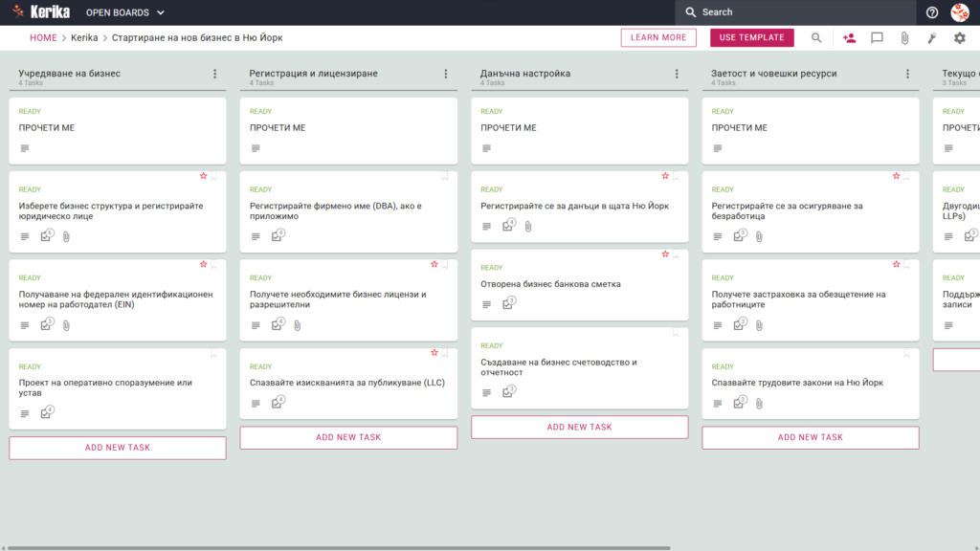980x551 pixels.
Task: Open details icon on бизнес счетоводство card
Action: point(486,392)
